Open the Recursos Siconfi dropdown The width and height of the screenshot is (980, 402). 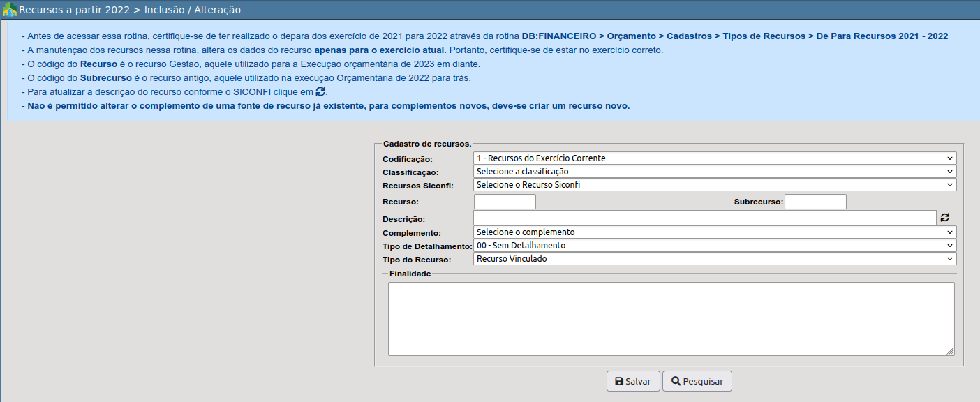714,185
